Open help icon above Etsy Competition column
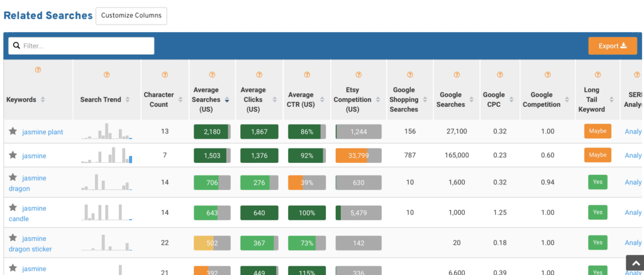644x275 pixels. (358, 75)
